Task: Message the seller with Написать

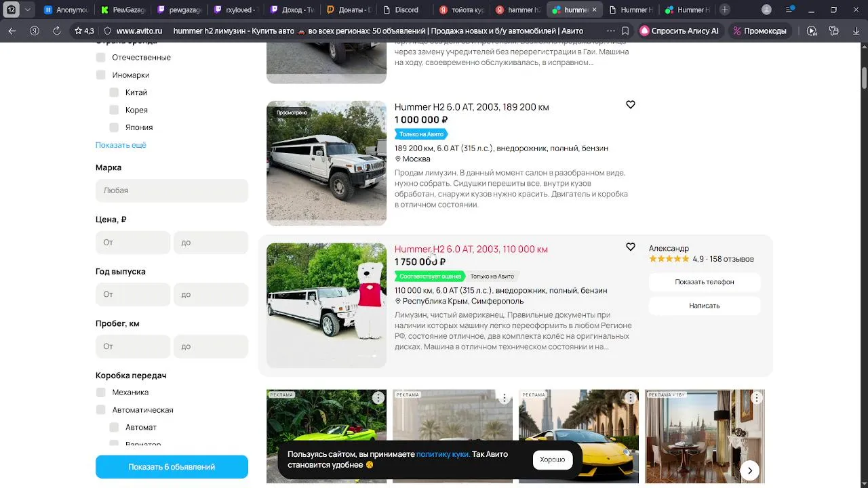Action: (x=705, y=306)
